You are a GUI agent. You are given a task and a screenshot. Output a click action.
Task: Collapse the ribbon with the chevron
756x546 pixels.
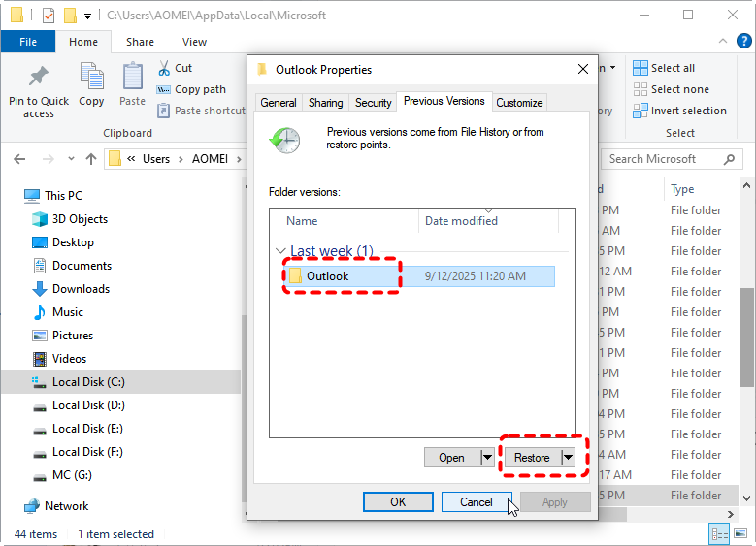tap(722, 42)
